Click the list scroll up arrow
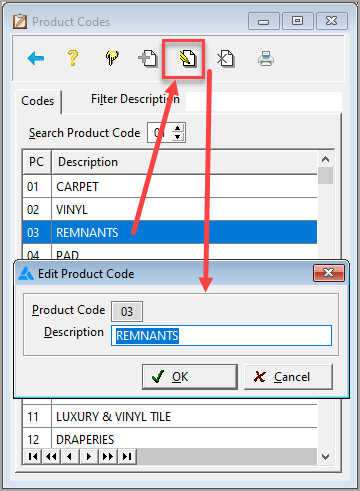The height and width of the screenshot is (491, 360). click(326, 159)
